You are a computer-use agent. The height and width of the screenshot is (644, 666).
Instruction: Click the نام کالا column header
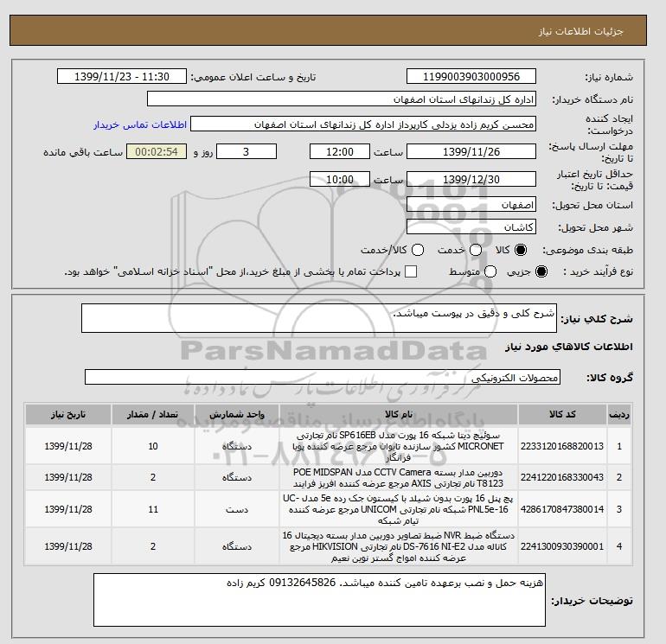[x=399, y=414]
